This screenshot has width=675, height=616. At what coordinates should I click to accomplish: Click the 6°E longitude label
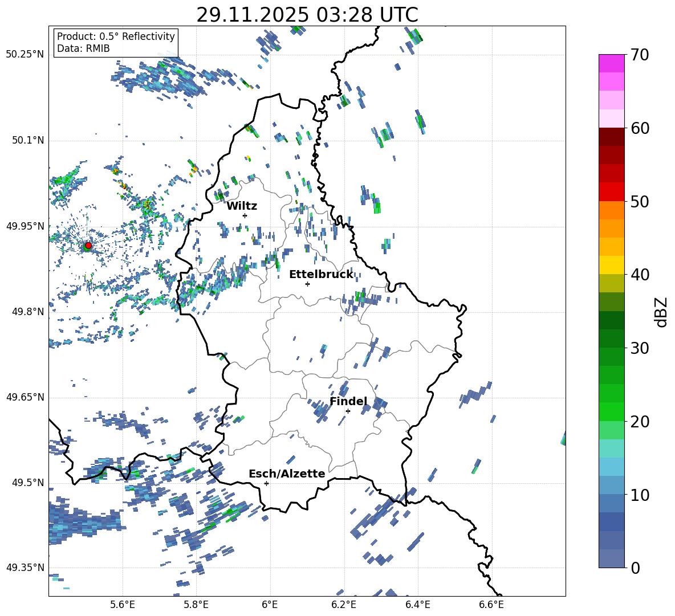tap(270, 605)
